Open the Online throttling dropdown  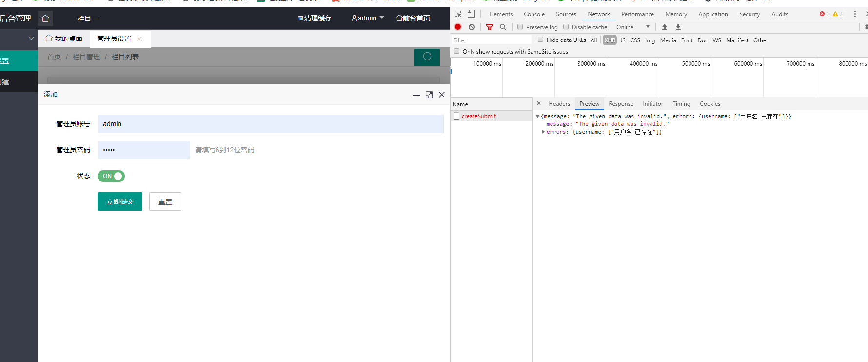click(633, 27)
